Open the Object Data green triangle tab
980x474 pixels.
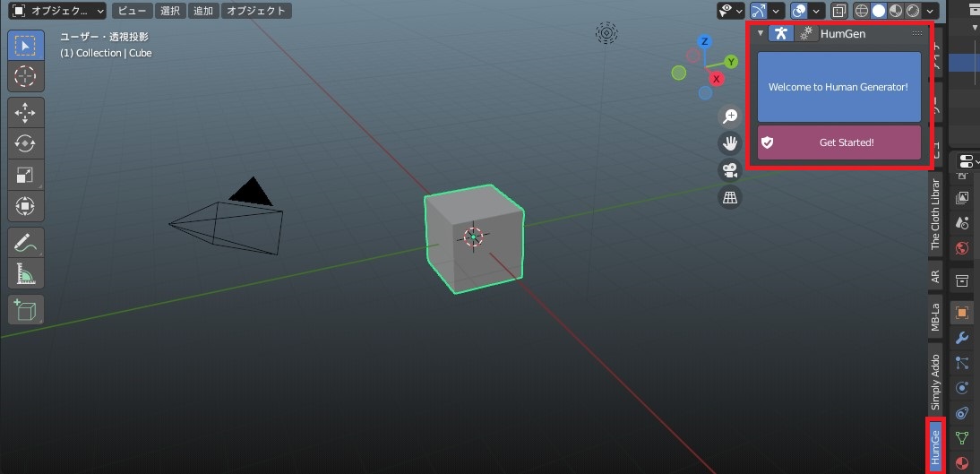pyautogui.click(x=962, y=438)
